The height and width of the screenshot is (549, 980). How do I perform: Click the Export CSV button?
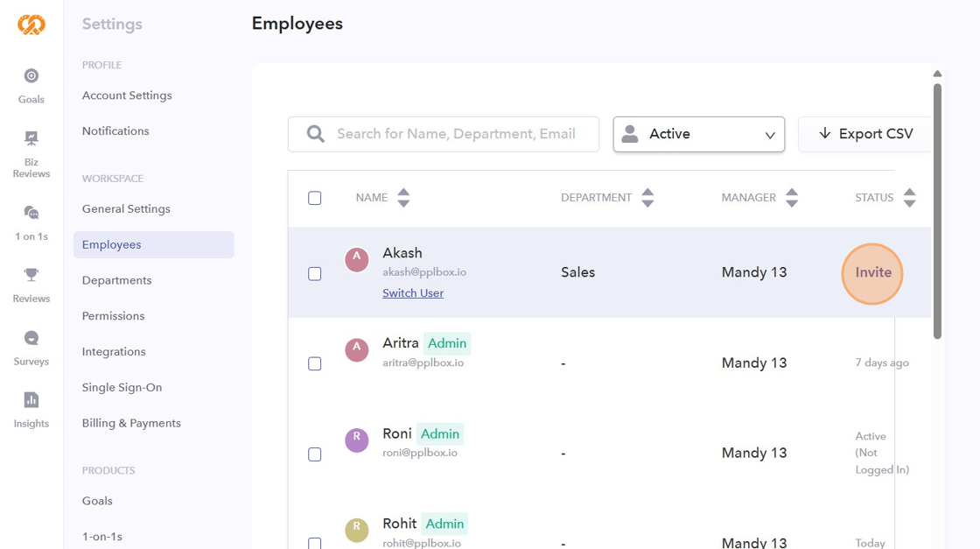(864, 134)
